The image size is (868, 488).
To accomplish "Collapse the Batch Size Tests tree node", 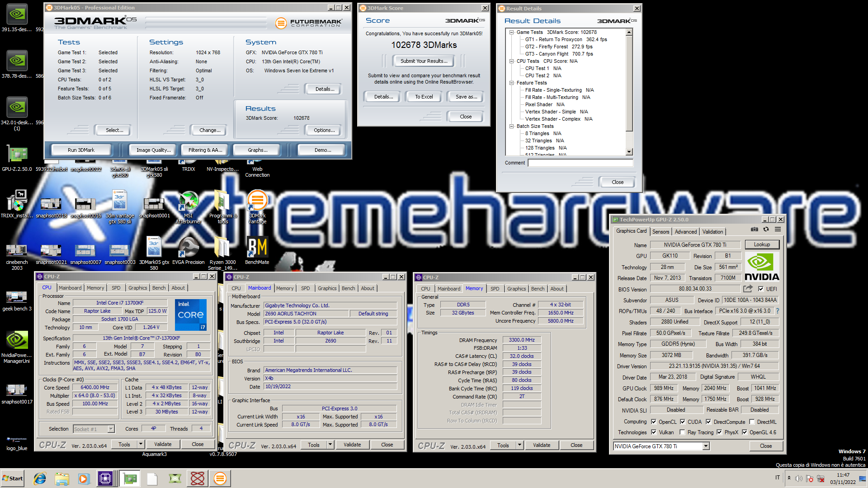I will 511,126.
